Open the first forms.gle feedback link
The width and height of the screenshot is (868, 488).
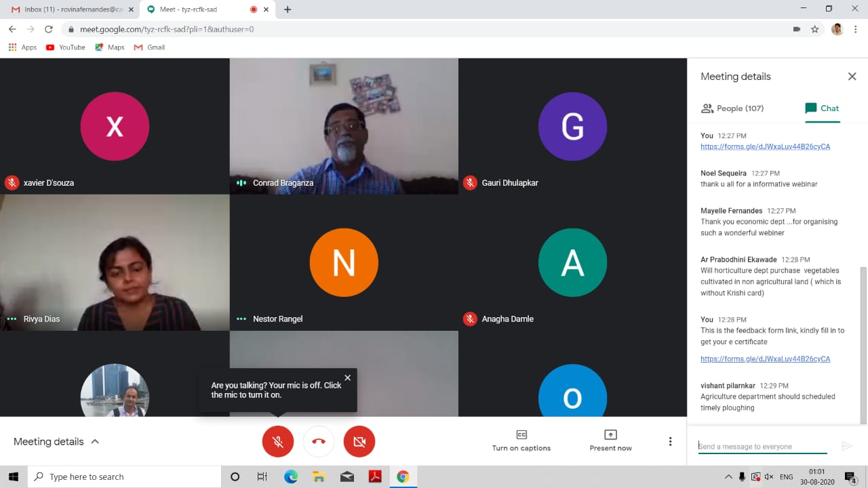tap(765, 146)
